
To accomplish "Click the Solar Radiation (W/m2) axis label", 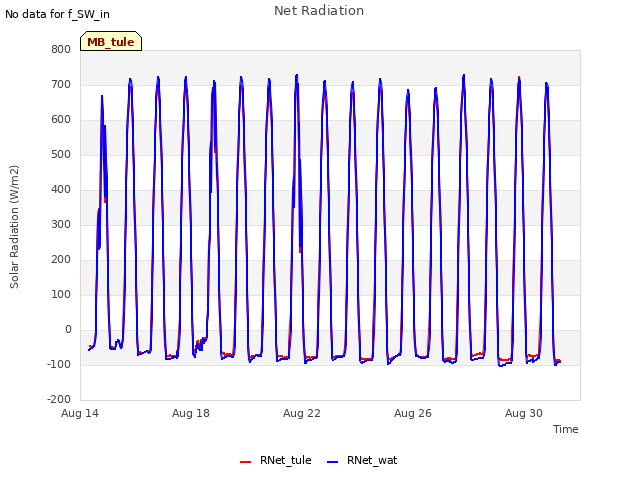I will tap(14, 227).
